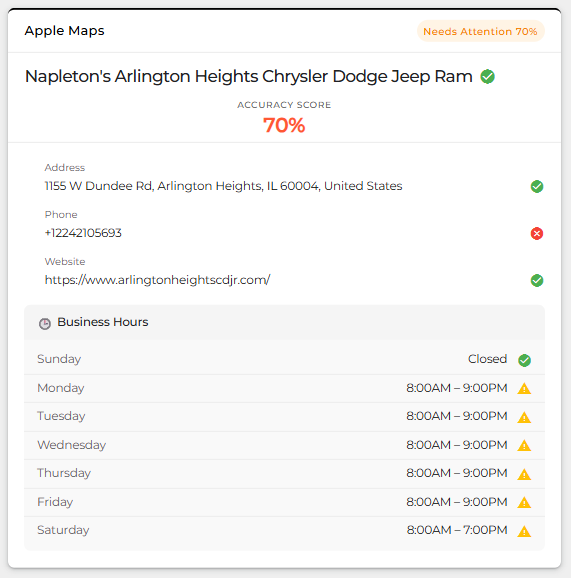The width and height of the screenshot is (571, 578).
Task: Click Tuesday's yellow warning triangle
Action: tap(524, 417)
